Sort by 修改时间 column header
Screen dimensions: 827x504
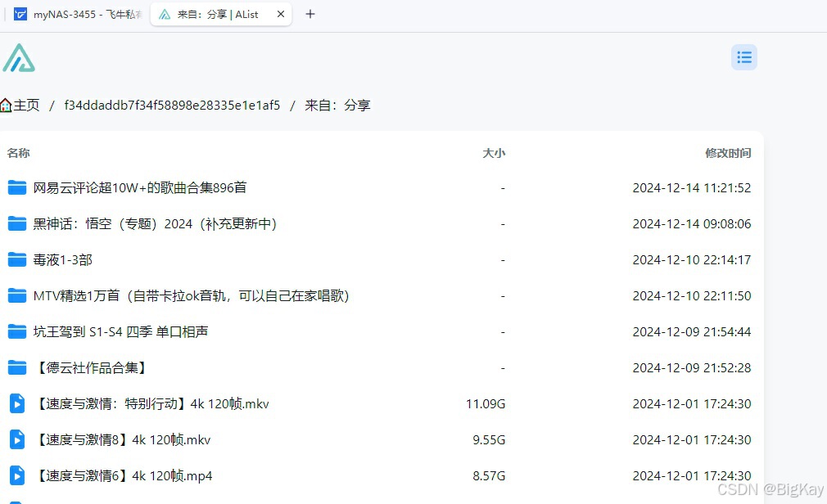point(728,153)
